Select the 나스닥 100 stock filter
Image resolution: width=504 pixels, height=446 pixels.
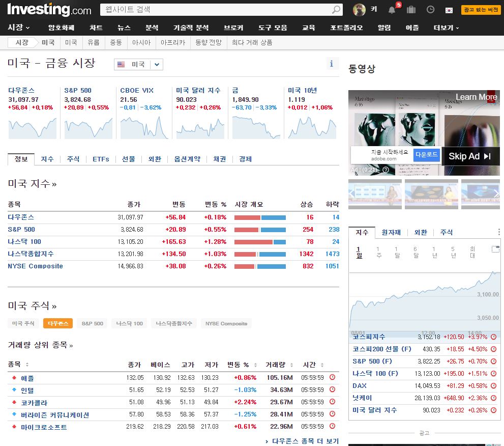[x=130, y=323]
